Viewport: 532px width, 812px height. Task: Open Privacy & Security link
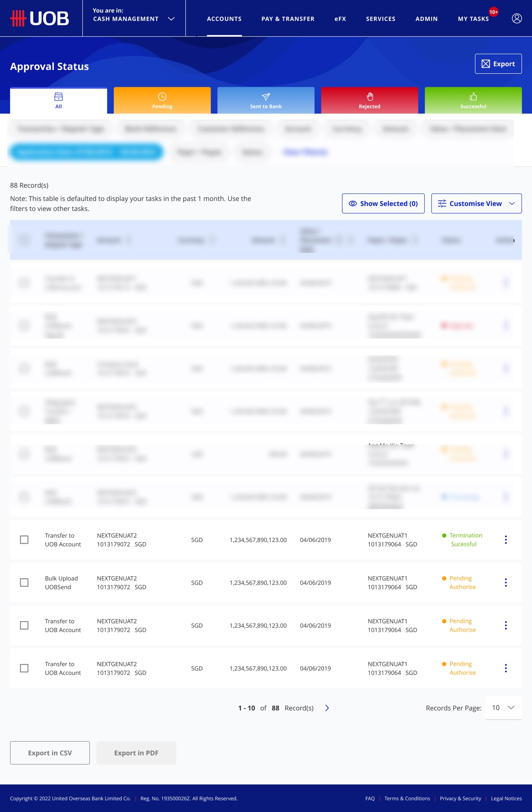(461, 798)
